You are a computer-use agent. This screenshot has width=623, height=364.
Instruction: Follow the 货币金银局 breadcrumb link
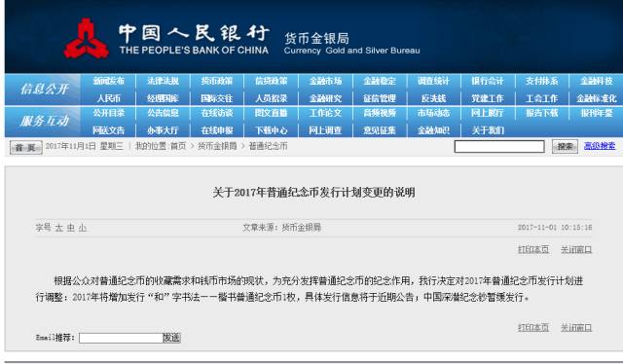(x=217, y=146)
